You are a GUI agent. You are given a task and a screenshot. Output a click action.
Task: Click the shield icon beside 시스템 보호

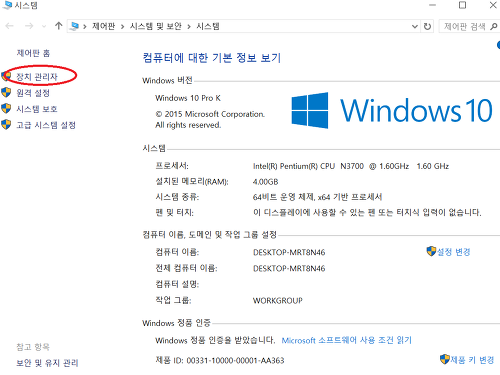pos(6,108)
